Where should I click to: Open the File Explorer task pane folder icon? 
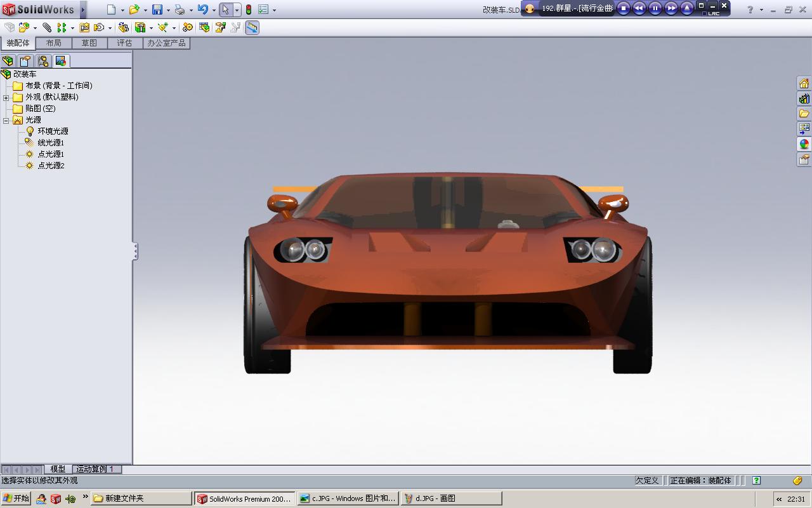click(804, 114)
